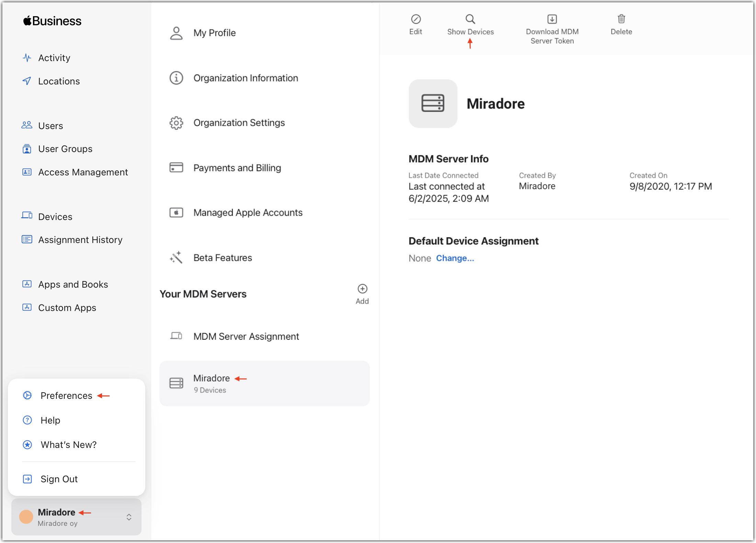
Task: Click the Custom Apps icon
Action: 27,307
